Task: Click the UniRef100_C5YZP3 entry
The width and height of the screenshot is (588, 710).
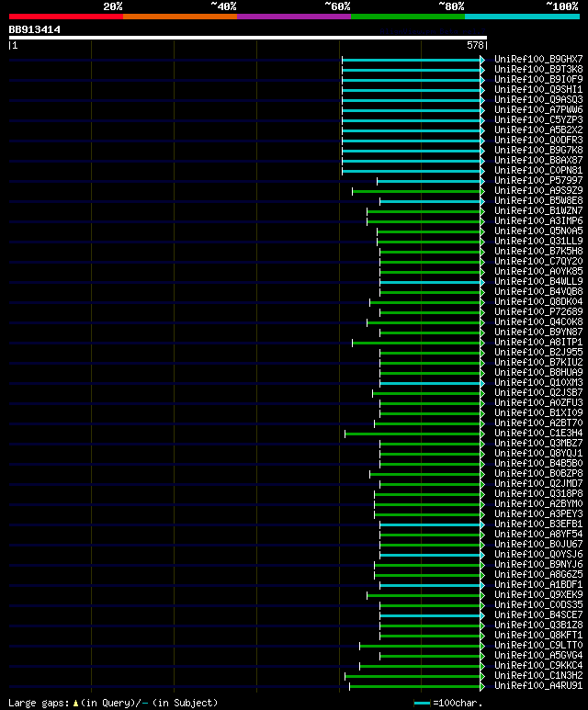Action: (x=538, y=120)
